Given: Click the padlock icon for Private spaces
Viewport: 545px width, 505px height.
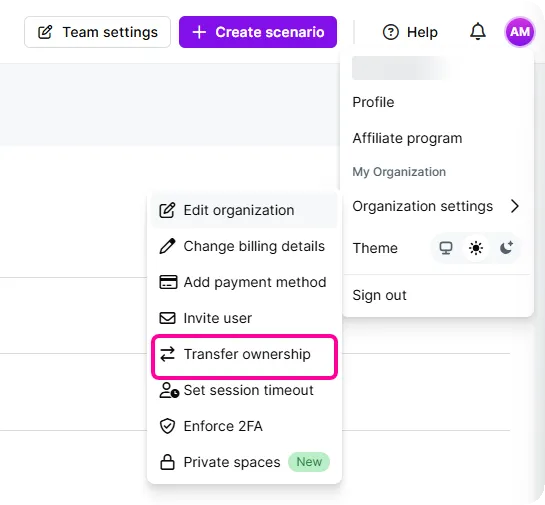Looking at the screenshot, I should (x=167, y=462).
